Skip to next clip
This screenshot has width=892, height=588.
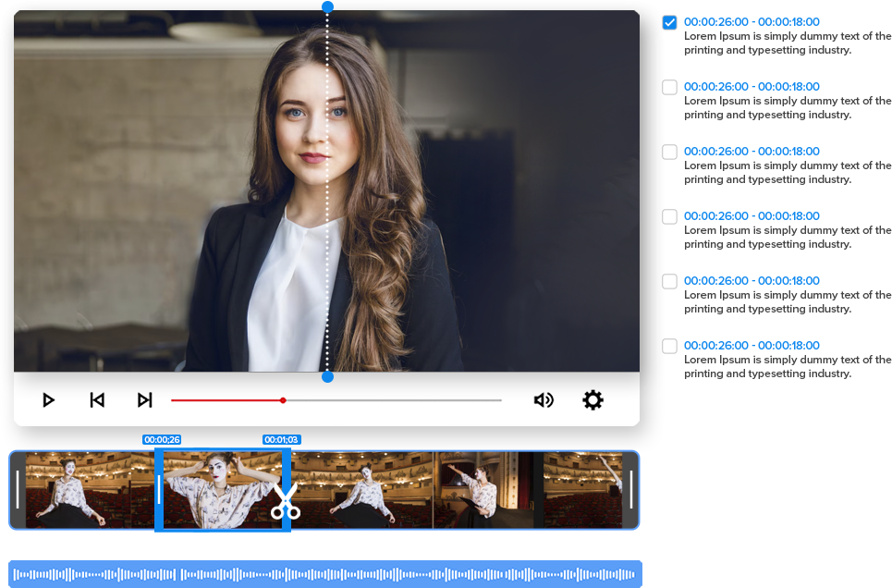(144, 400)
